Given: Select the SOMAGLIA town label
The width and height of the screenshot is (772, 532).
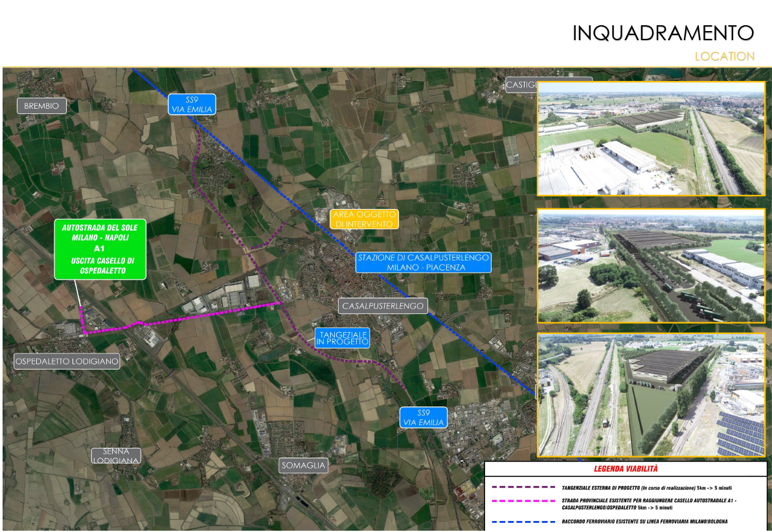Looking at the screenshot, I should 304,465.
